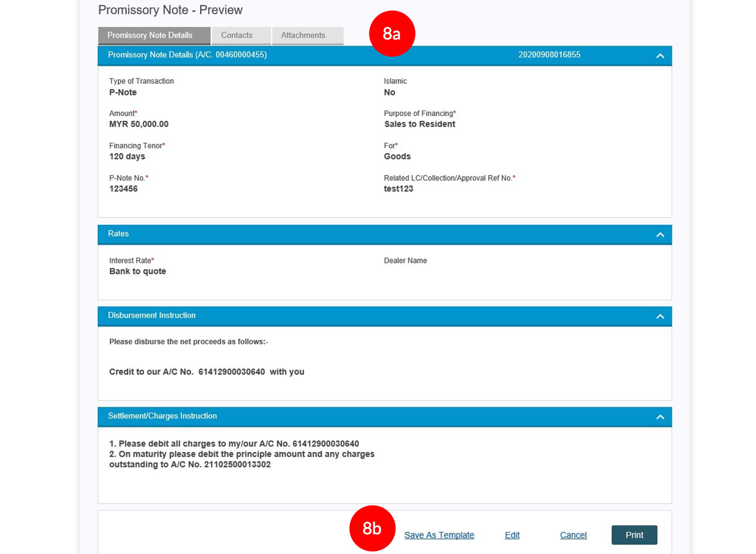
Task: Click the Disbursement Instruction header title
Action: 152,315
